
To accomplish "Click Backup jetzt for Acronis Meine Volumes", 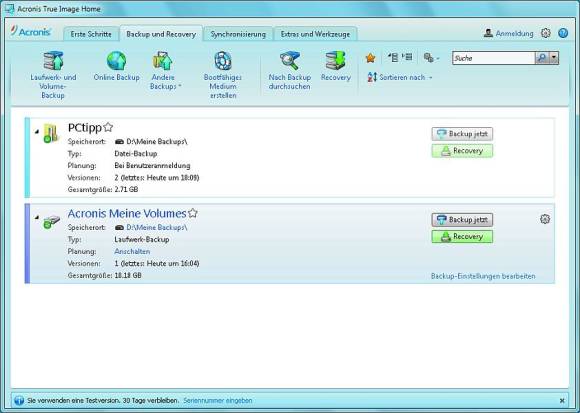I will [x=462, y=220].
